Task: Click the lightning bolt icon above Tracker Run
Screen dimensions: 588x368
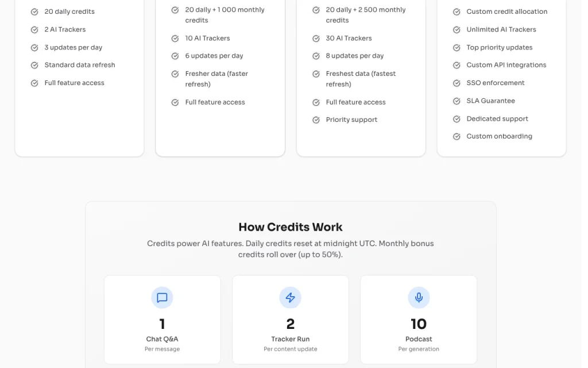Action: pos(290,298)
